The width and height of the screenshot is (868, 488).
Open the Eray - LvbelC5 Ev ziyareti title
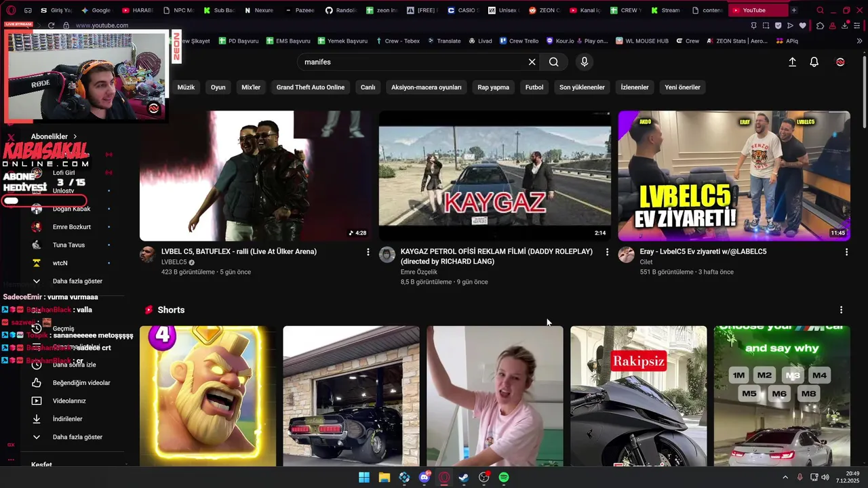click(703, 251)
